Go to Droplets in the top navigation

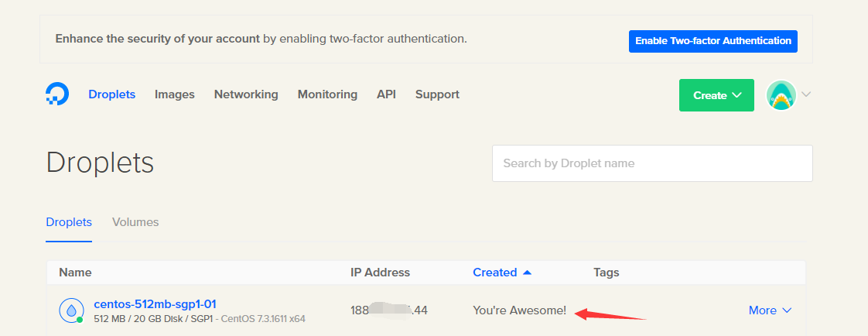(x=112, y=94)
